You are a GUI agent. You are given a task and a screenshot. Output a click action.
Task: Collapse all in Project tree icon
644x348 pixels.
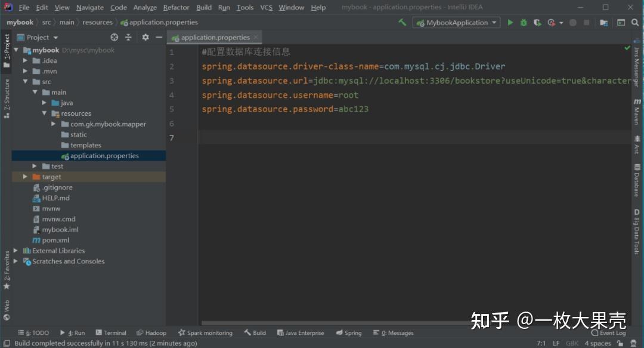(128, 37)
